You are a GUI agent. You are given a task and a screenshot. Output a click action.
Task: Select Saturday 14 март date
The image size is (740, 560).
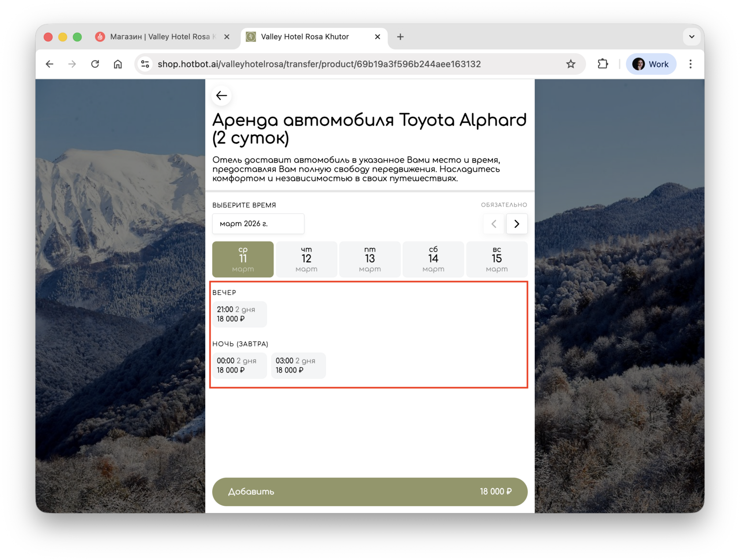click(x=433, y=259)
